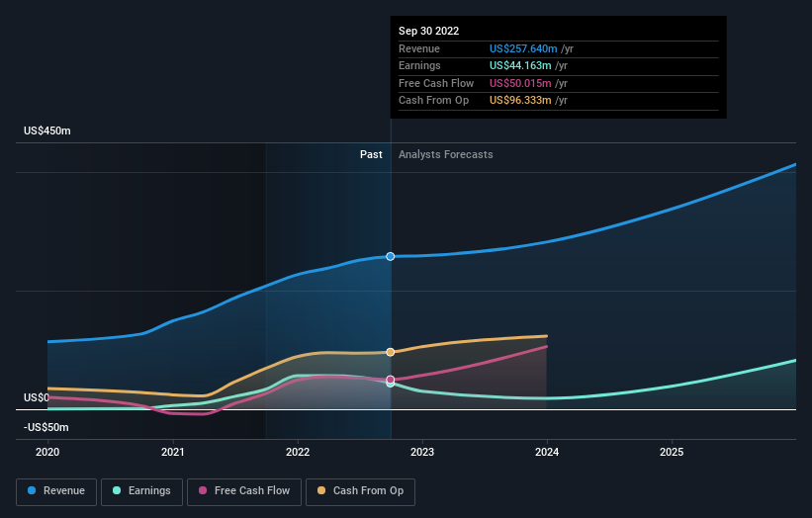The image size is (812, 518).
Task: Click the US$96.333m cash from op value
Action: (520, 101)
